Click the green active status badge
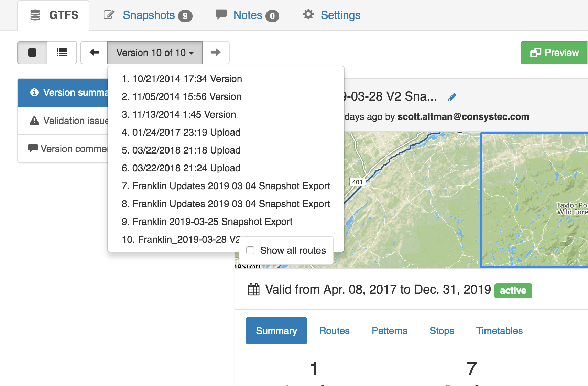588x386 pixels. pyautogui.click(x=513, y=291)
